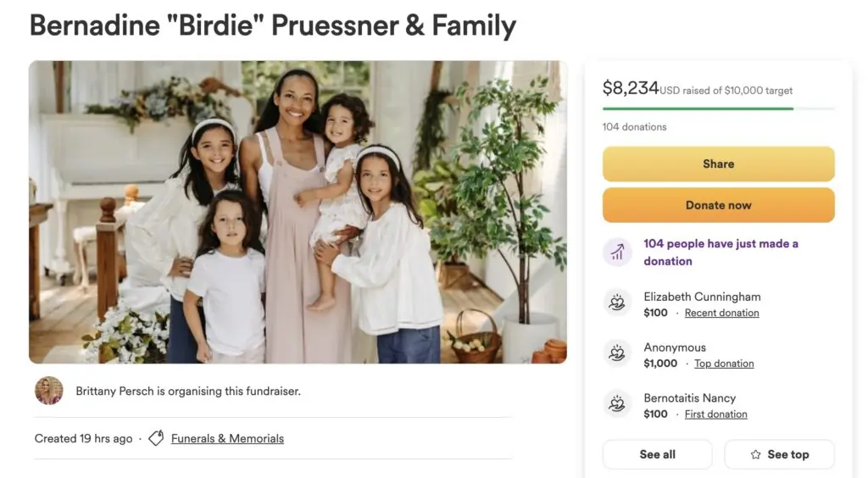
Task: Open the First donation link
Action: 715,414
